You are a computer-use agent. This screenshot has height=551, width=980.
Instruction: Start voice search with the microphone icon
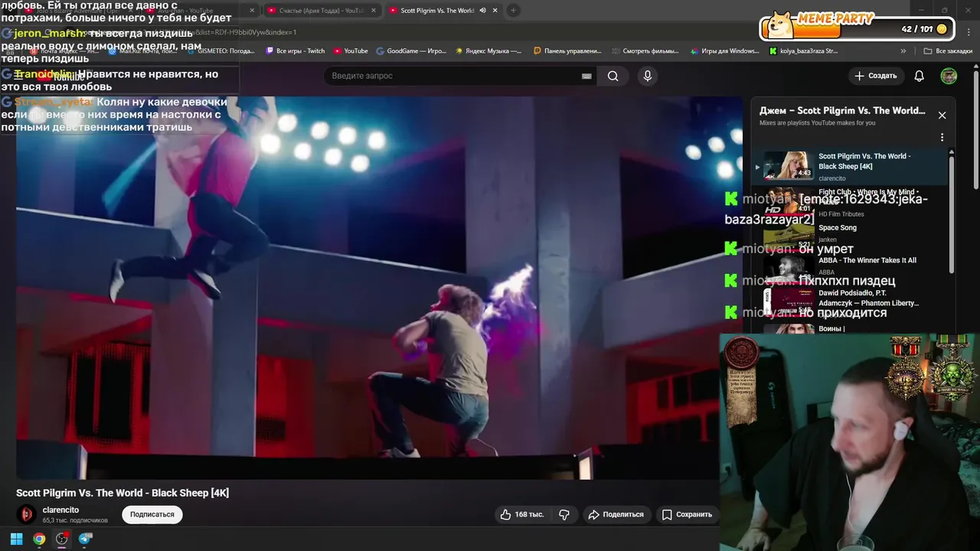point(648,76)
